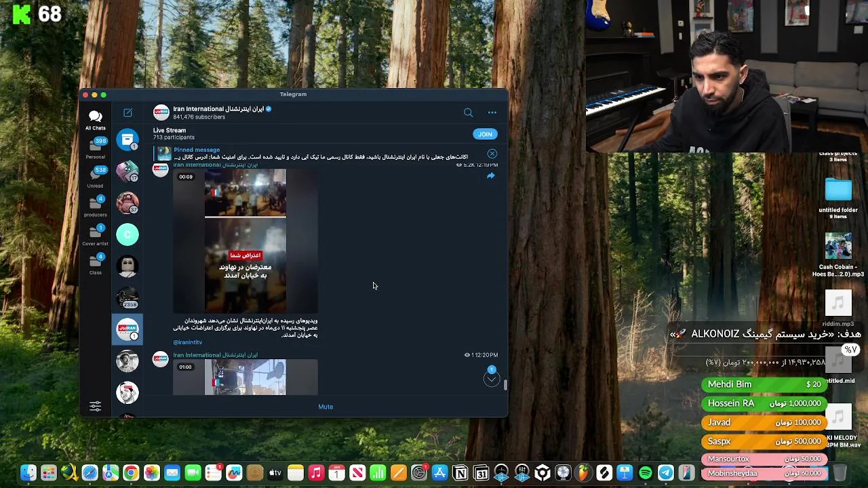Select the Iran International chat in the chat list
Image resolution: width=868 pixels, height=488 pixels.
(127, 329)
